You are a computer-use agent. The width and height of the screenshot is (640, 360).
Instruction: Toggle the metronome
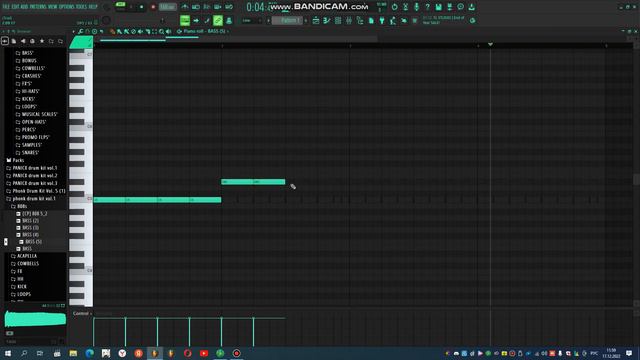(184, 7)
